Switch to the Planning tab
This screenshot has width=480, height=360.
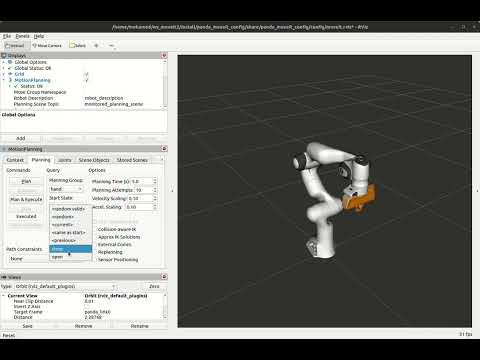point(41,160)
